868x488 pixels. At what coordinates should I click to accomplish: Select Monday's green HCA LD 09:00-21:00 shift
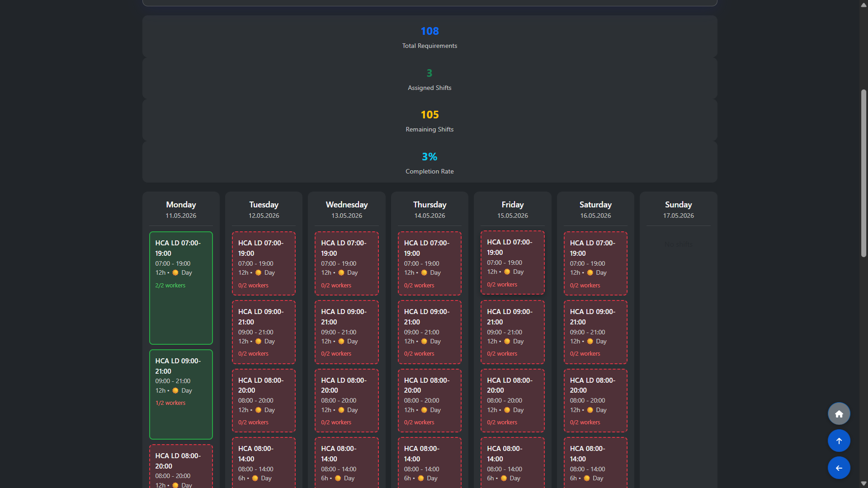[x=180, y=394]
